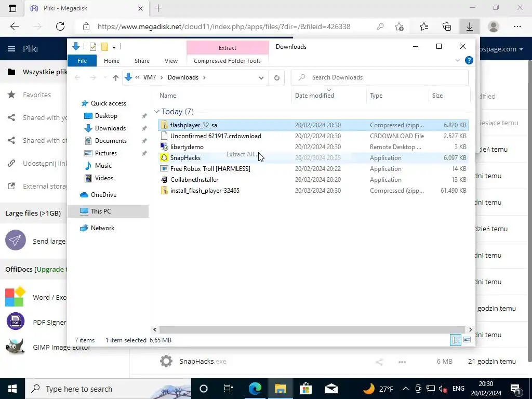Select install_flash_player-32465 zip icon
532x399 pixels.
click(164, 190)
